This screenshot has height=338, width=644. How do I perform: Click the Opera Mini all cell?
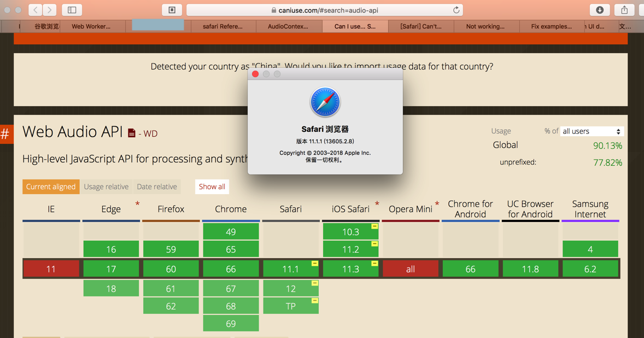point(411,269)
